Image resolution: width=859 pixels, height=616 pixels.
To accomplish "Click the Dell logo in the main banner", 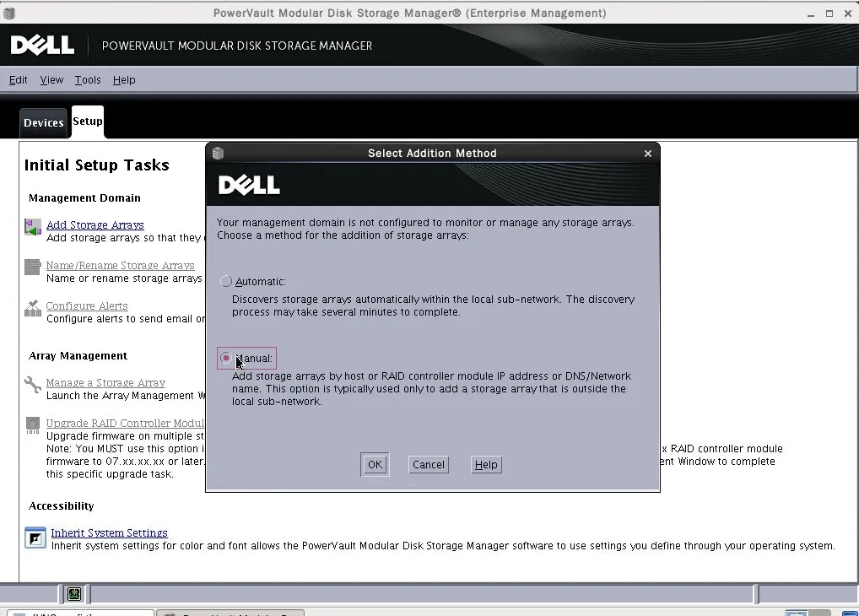I will [43, 45].
